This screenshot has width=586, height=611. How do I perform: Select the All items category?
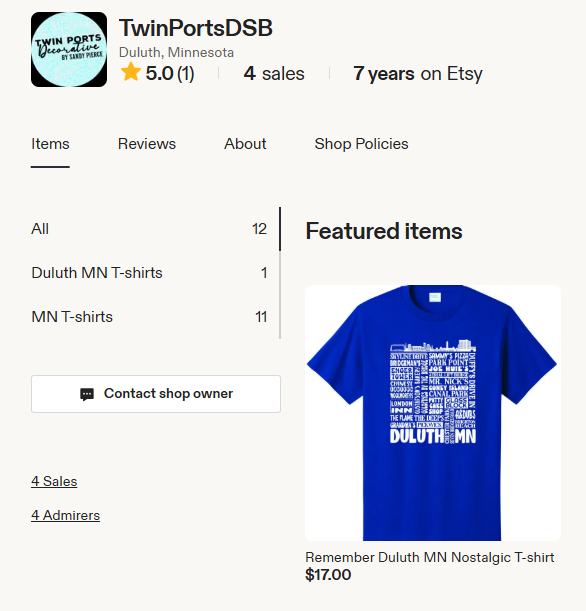point(149,229)
